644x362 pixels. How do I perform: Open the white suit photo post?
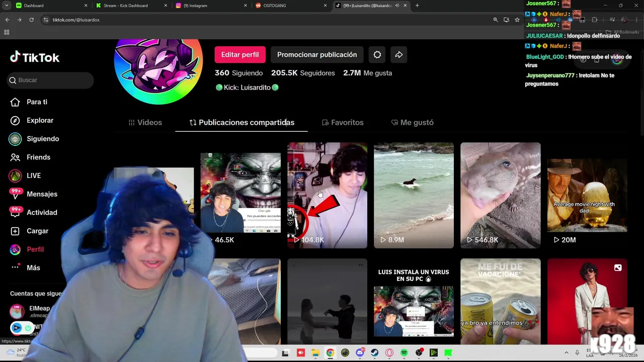pyautogui.click(x=587, y=302)
